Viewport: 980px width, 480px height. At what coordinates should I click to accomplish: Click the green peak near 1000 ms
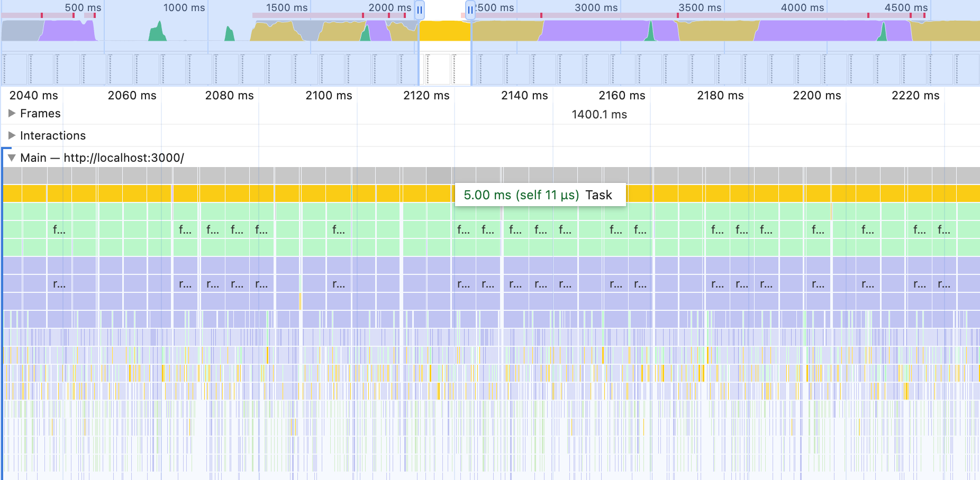pyautogui.click(x=158, y=33)
